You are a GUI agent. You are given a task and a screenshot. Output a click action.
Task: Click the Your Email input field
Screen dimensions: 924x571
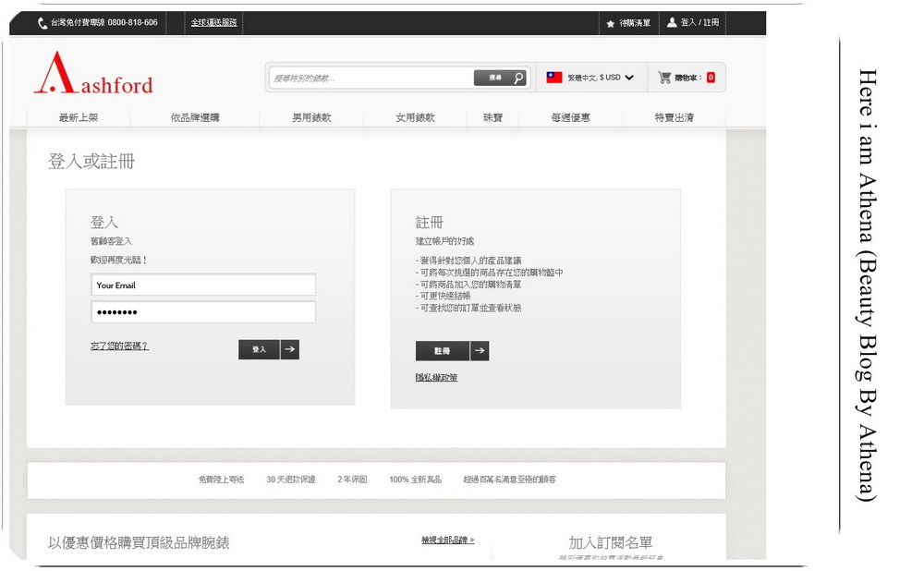(x=203, y=285)
